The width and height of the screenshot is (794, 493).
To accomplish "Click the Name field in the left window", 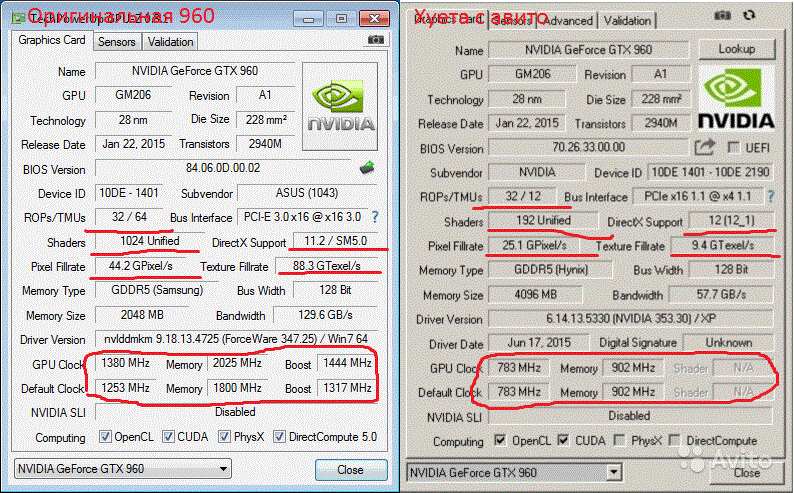I will pyautogui.click(x=195, y=71).
